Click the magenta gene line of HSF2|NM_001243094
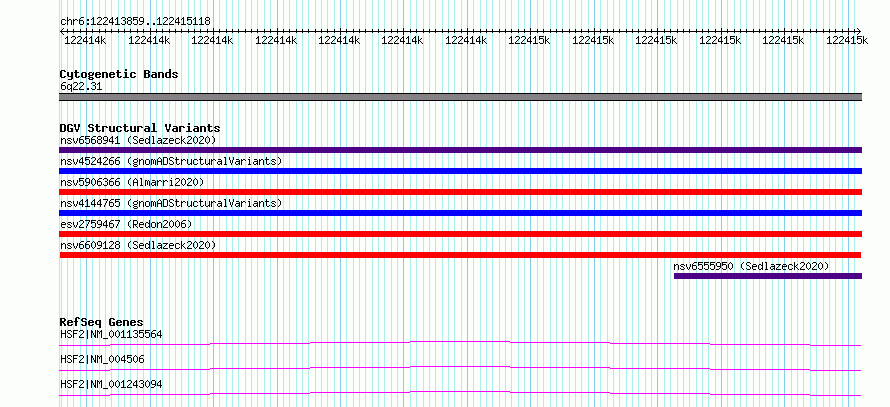 click(460, 392)
